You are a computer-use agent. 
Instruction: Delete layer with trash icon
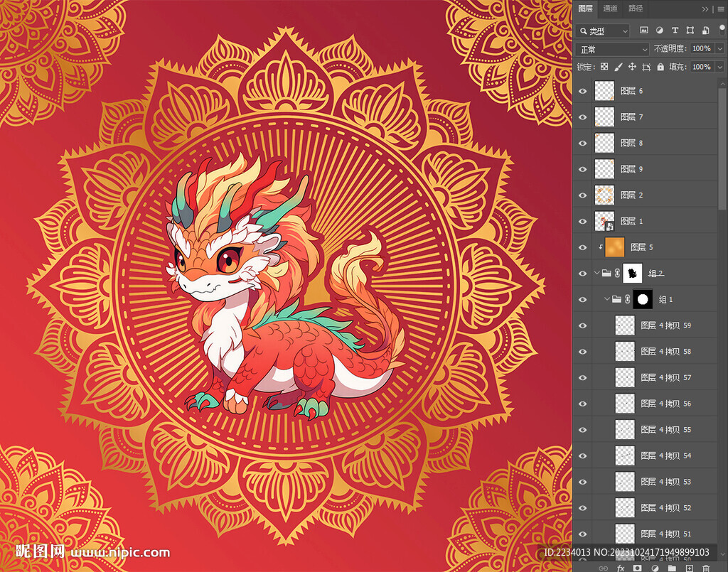(706, 568)
